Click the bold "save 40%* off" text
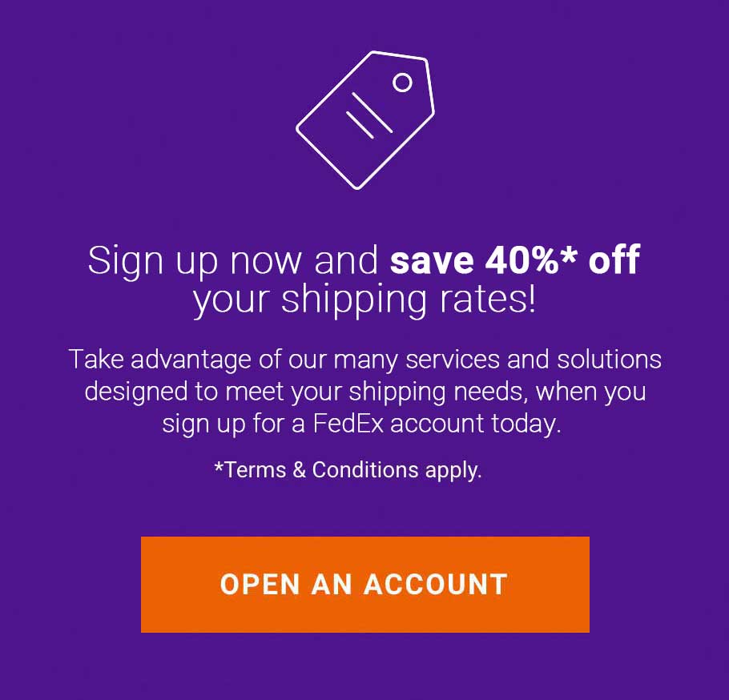 [515, 259]
